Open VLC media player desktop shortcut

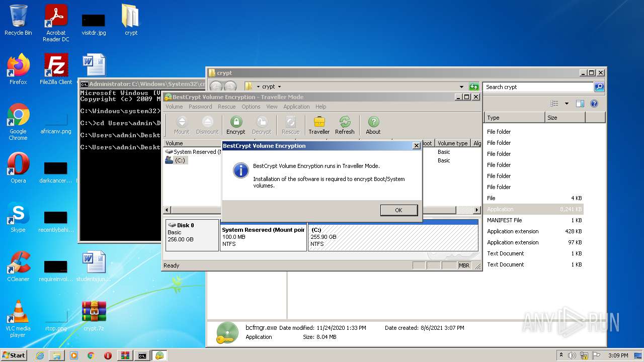tap(18, 319)
